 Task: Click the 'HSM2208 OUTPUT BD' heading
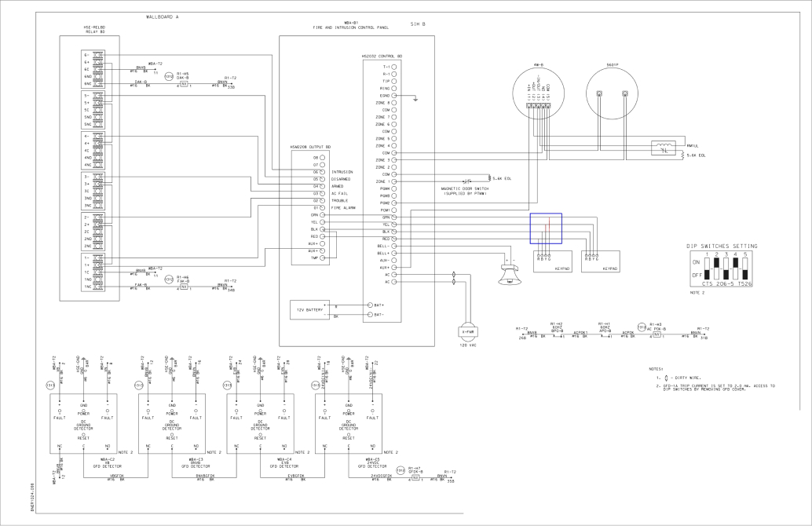click(x=310, y=147)
